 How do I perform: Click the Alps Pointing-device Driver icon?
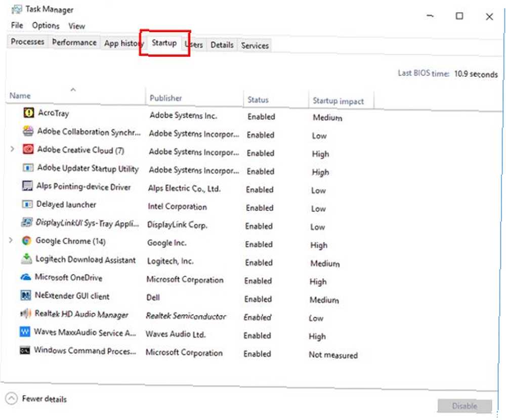point(27,186)
